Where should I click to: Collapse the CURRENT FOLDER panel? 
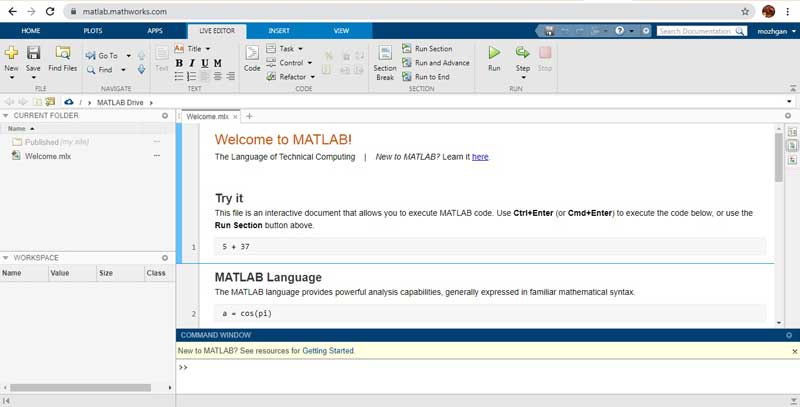tap(6, 116)
